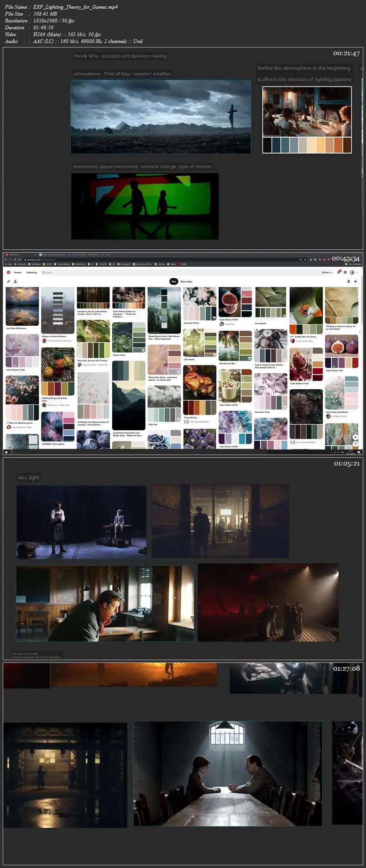Open the Nature Tones pin
Screen dimensions: 366x868
pos(129,337)
